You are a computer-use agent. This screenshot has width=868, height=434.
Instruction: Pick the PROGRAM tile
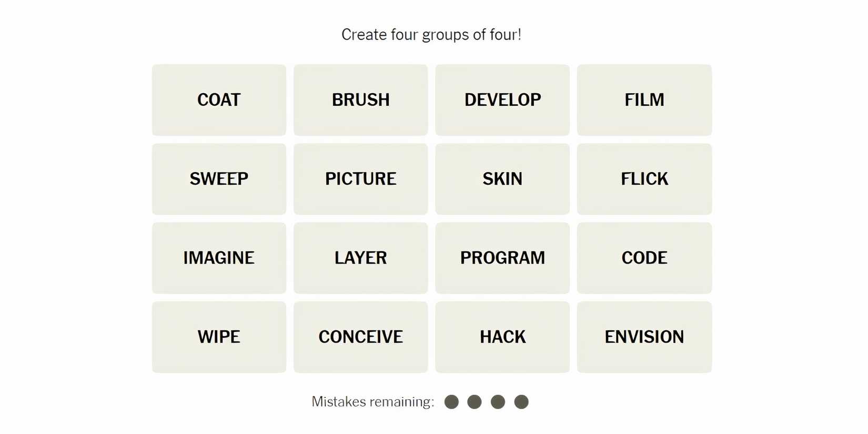click(502, 258)
